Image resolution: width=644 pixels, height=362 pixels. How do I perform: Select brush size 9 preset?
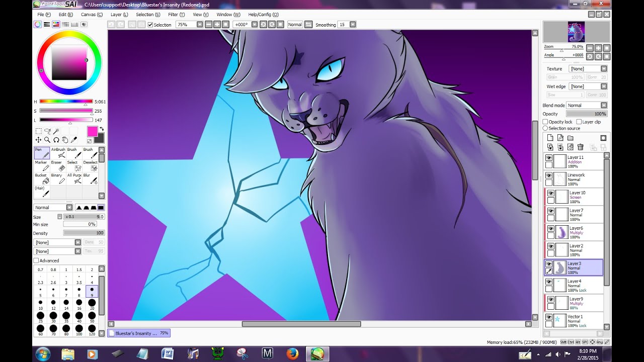(92, 292)
